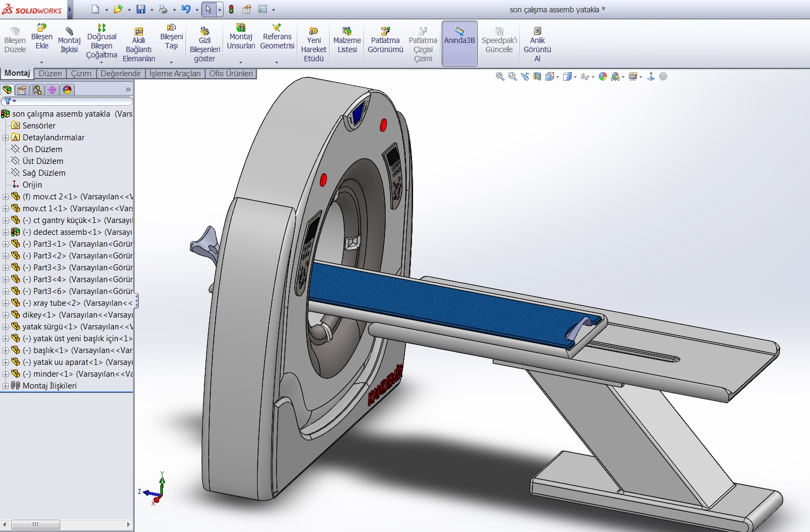Image resolution: width=810 pixels, height=532 pixels.
Task: Click Section View icon
Action: (x=537, y=76)
